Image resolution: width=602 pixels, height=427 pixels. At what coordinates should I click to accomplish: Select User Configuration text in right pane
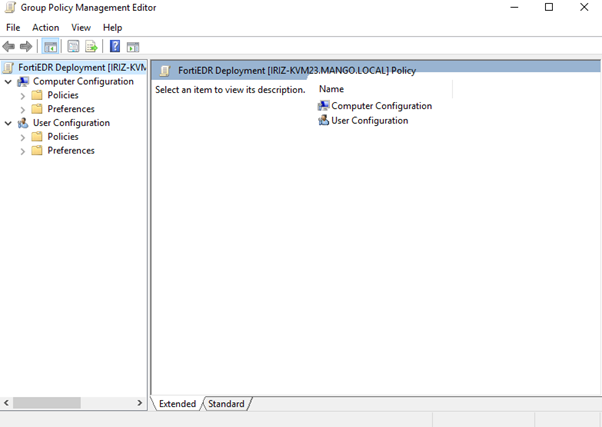(370, 121)
